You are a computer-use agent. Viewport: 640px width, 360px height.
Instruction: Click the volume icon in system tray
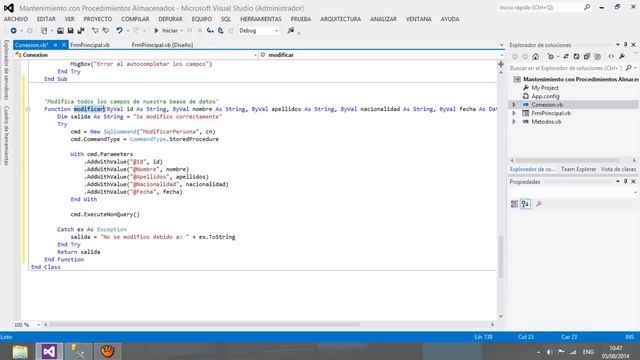pyautogui.click(x=550, y=352)
